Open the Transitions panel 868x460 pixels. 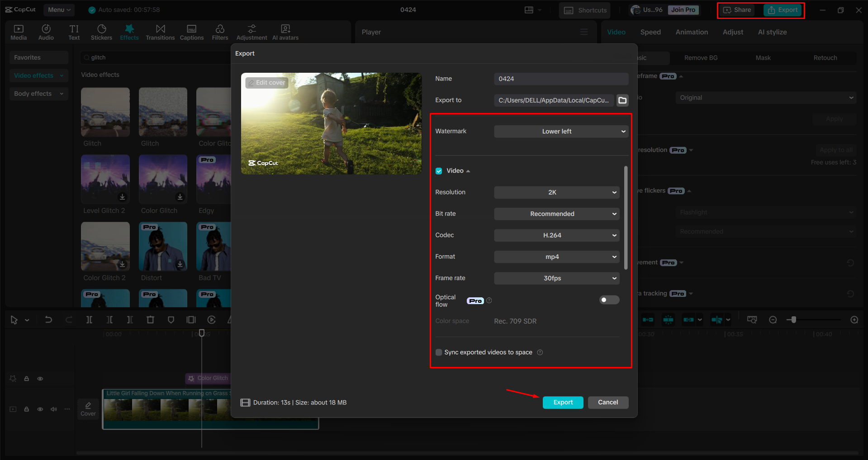pyautogui.click(x=160, y=33)
